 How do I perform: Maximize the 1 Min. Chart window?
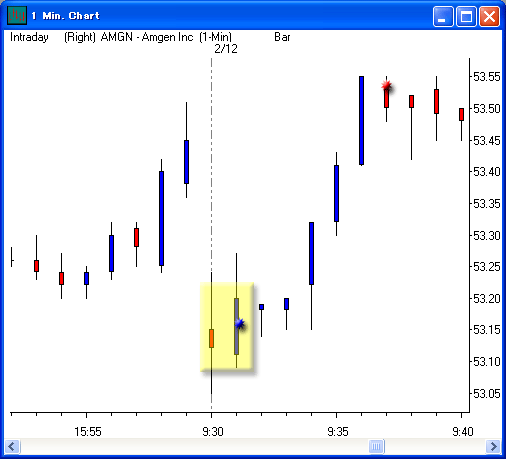(466, 16)
